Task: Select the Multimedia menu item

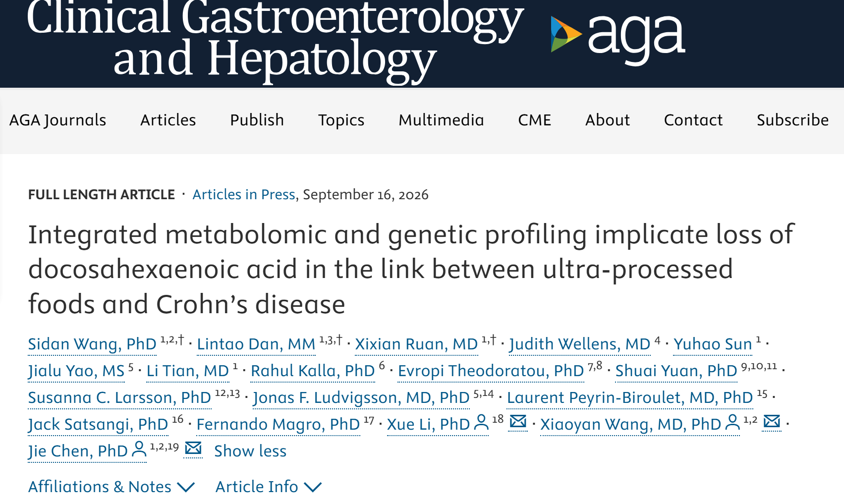Action: click(441, 120)
